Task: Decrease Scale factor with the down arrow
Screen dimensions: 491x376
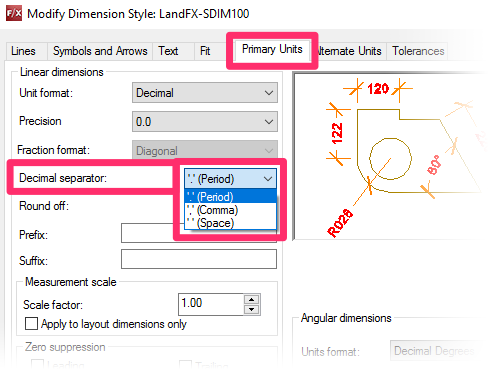Action: (252, 310)
